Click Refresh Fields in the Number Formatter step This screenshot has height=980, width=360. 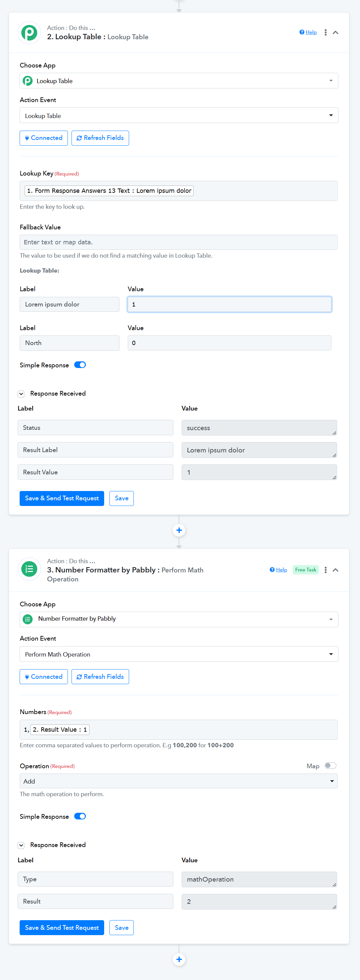click(x=100, y=677)
